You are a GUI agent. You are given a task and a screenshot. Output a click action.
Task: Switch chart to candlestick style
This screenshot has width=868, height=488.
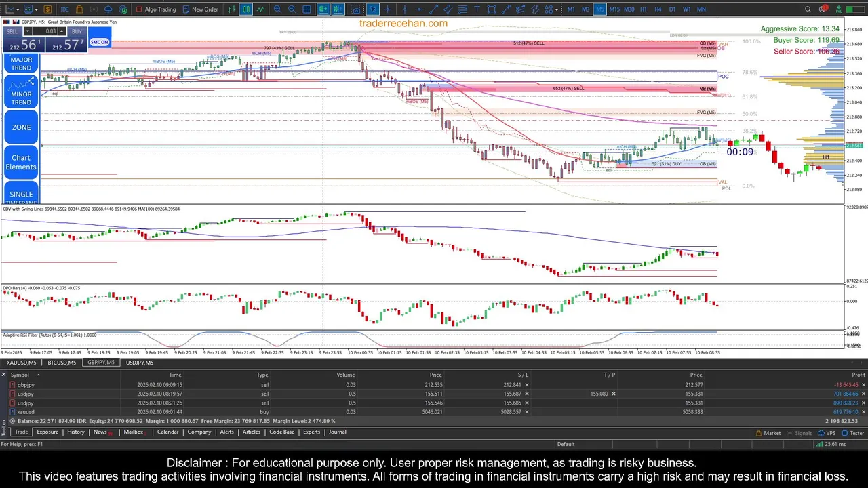pyautogui.click(x=246, y=9)
